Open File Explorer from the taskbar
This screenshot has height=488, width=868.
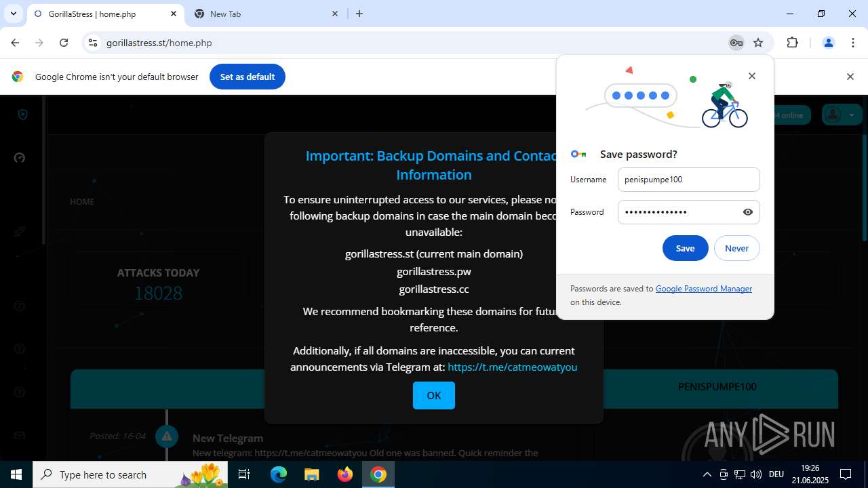(x=311, y=474)
